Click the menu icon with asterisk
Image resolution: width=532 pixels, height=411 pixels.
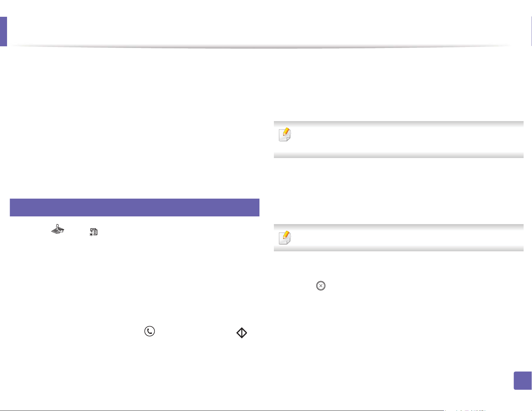click(x=94, y=232)
